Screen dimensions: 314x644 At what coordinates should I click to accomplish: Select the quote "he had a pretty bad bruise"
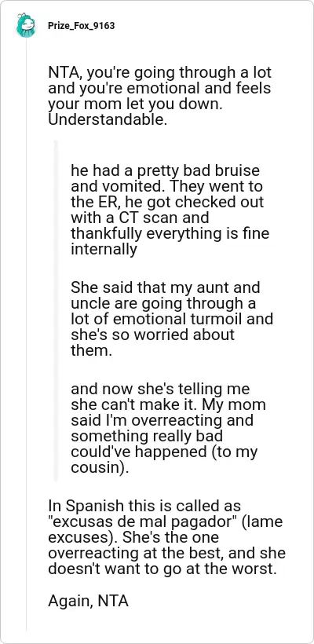coord(165,170)
